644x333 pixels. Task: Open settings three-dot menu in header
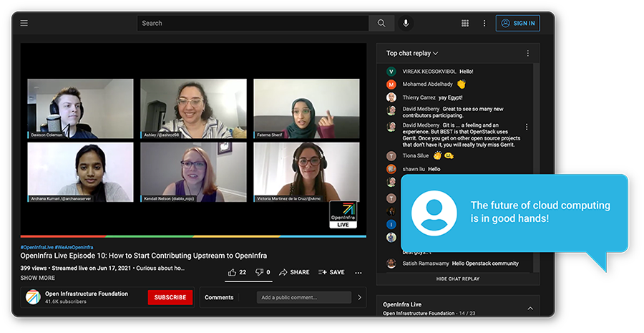click(484, 23)
